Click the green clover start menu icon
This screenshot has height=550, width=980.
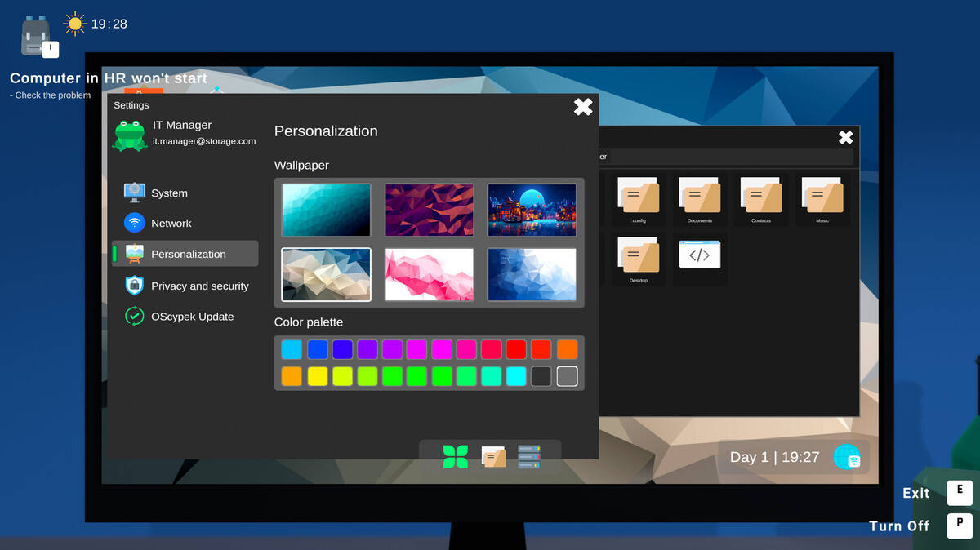coord(455,456)
